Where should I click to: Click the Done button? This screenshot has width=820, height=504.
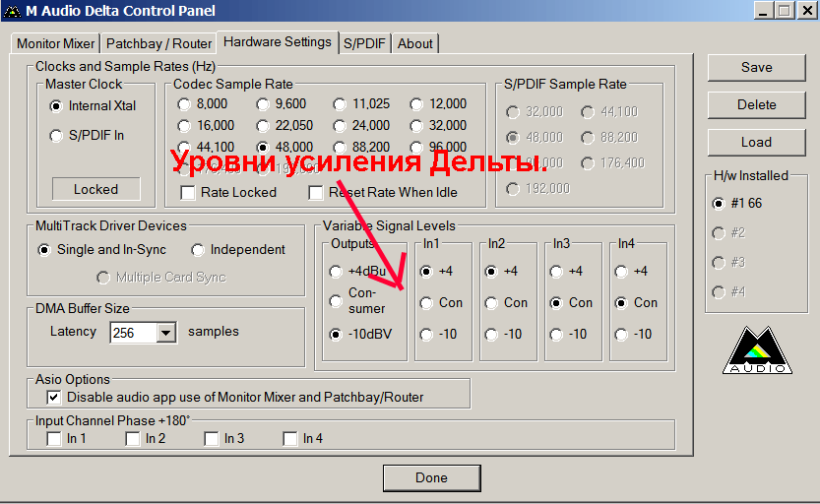coord(431,477)
